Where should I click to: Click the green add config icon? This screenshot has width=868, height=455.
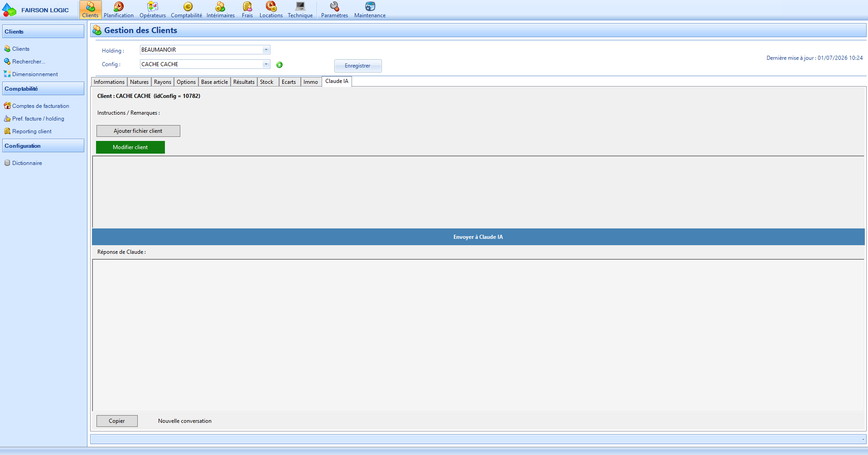[x=280, y=65]
